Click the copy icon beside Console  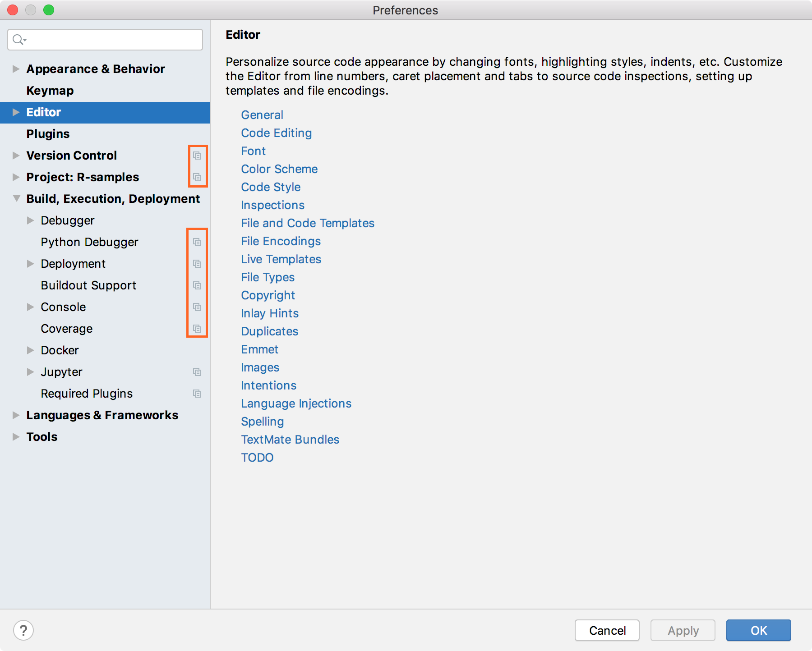click(x=197, y=307)
